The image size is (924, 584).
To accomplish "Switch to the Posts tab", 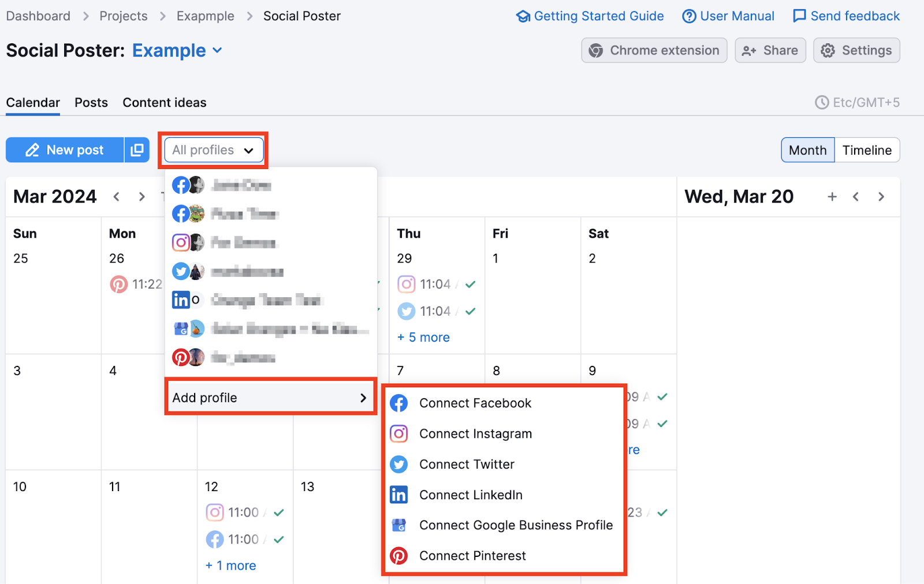I will [91, 103].
